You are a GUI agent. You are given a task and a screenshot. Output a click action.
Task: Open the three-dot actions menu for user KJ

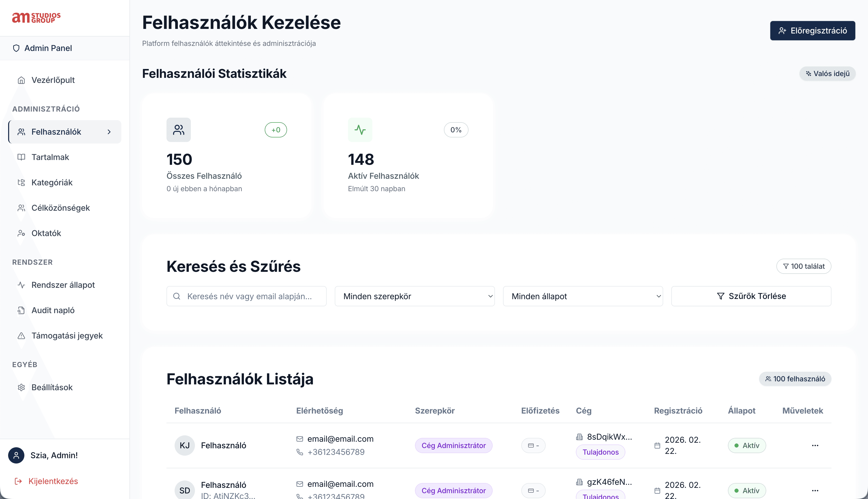coord(815,445)
